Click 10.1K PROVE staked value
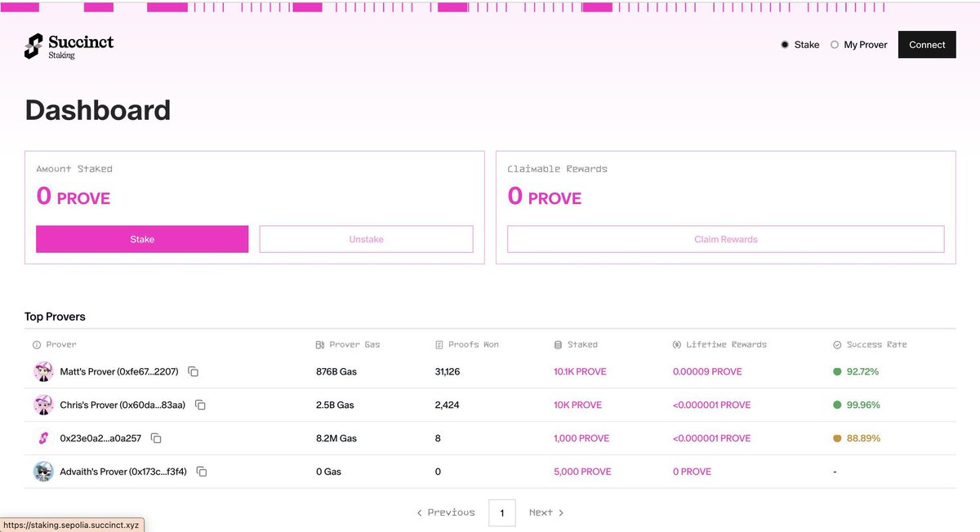 tap(580, 372)
